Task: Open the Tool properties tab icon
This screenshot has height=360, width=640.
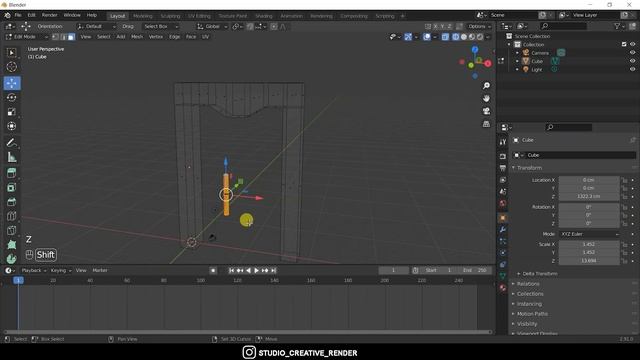Action: coord(503,142)
